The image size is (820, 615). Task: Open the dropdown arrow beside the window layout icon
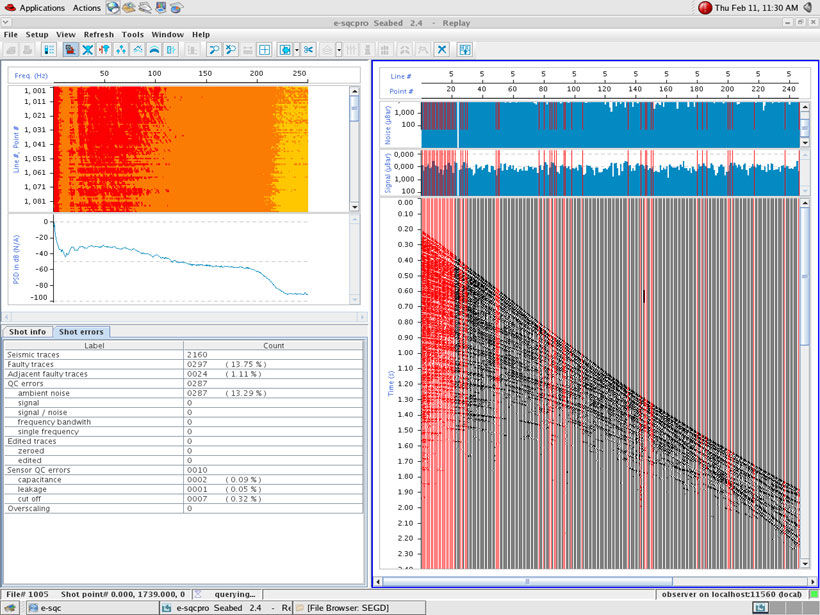coord(295,49)
